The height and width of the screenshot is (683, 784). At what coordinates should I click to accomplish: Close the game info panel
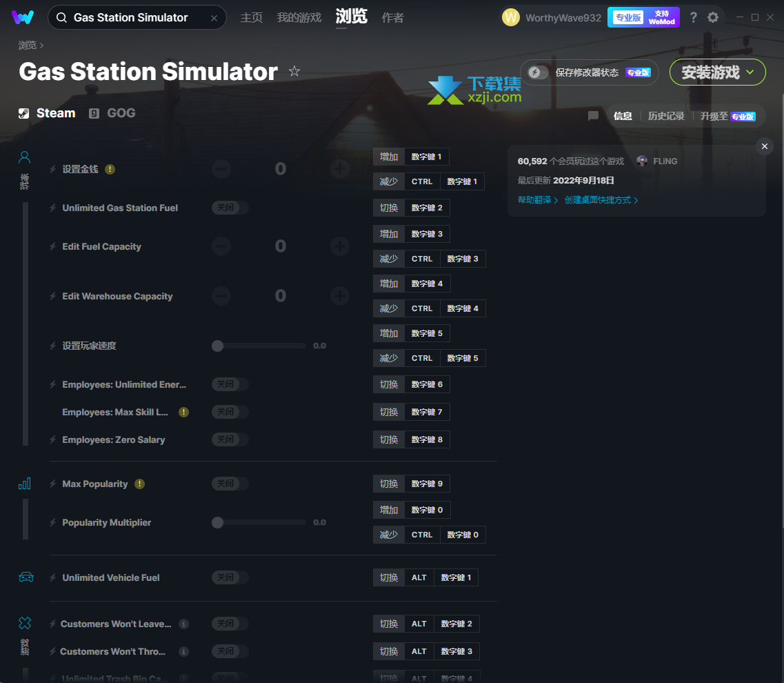765,146
